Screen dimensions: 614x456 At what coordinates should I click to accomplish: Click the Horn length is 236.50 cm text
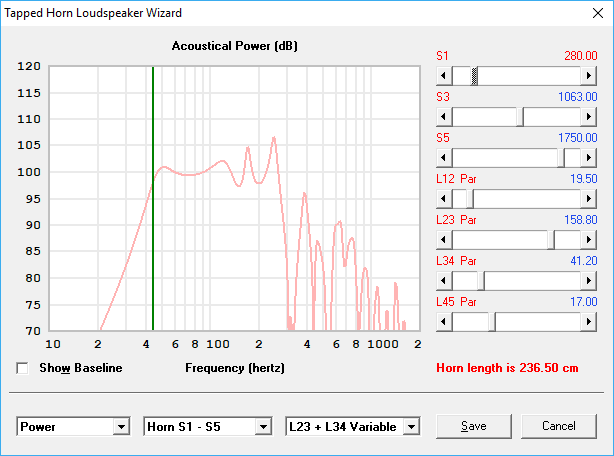[507, 368]
